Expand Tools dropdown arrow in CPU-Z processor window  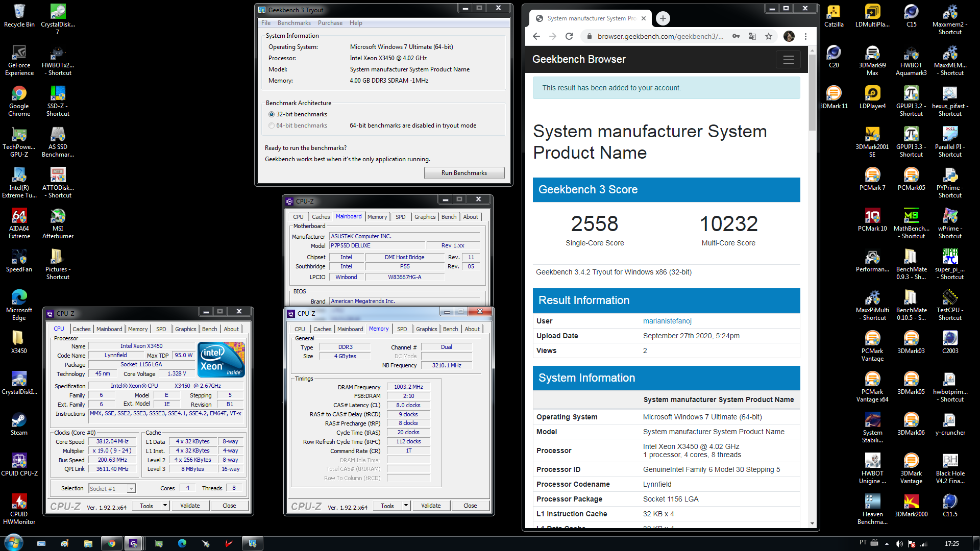(x=165, y=506)
